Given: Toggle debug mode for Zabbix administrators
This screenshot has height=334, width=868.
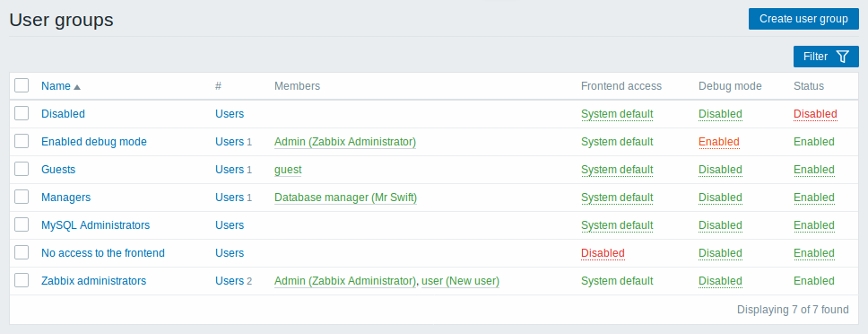Looking at the screenshot, I should click(x=720, y=281).
